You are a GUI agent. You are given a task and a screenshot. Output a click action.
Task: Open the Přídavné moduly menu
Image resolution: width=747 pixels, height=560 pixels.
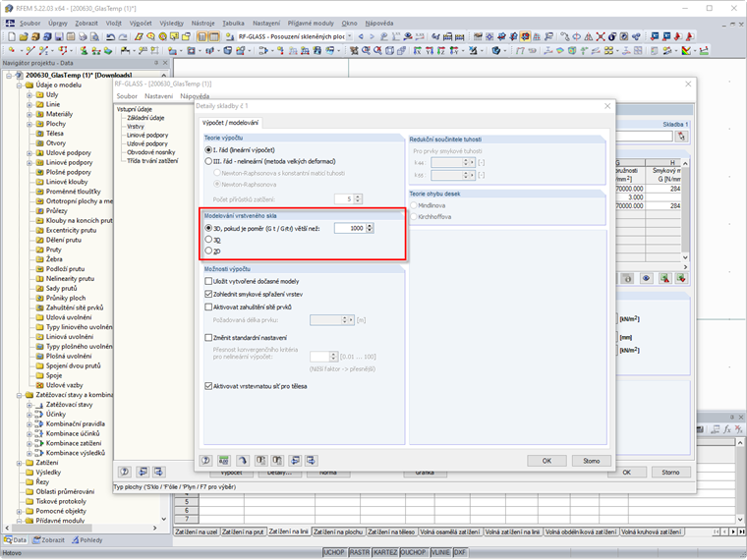pyautogui.click(x=311, y=23)
